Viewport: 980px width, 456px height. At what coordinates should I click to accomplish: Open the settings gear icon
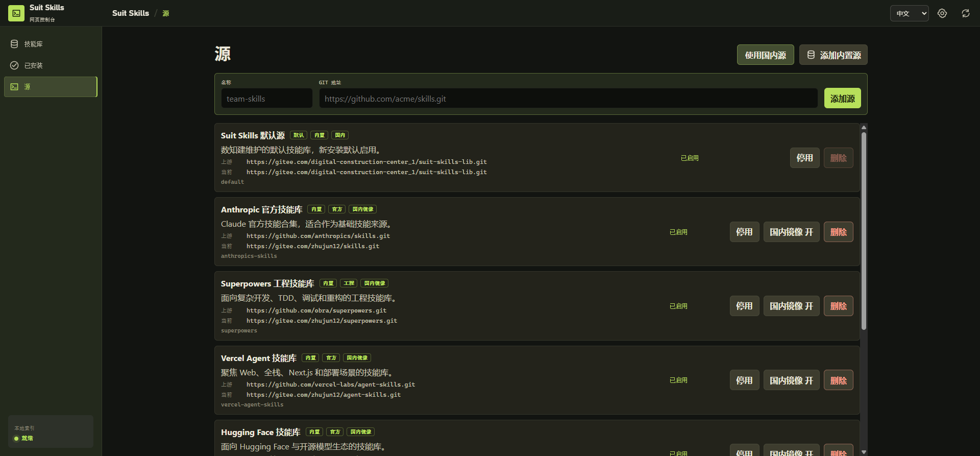pyautogui.click(x=942, y=13)
